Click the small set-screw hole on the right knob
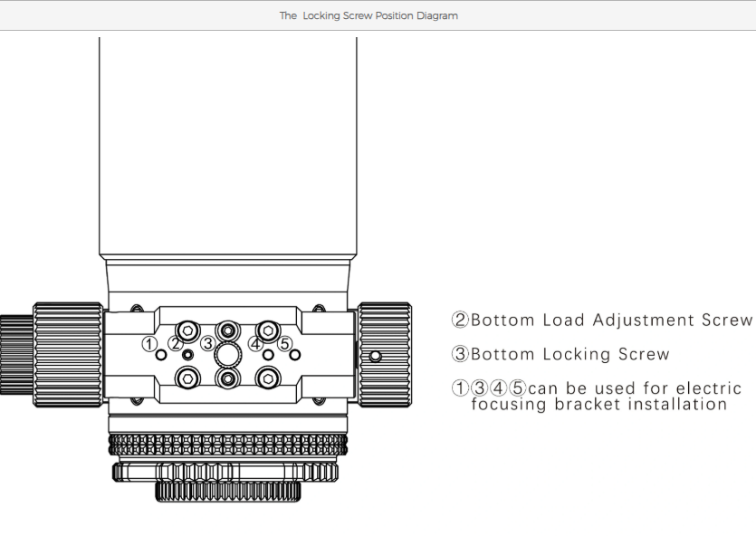 (x=376, y=356)
